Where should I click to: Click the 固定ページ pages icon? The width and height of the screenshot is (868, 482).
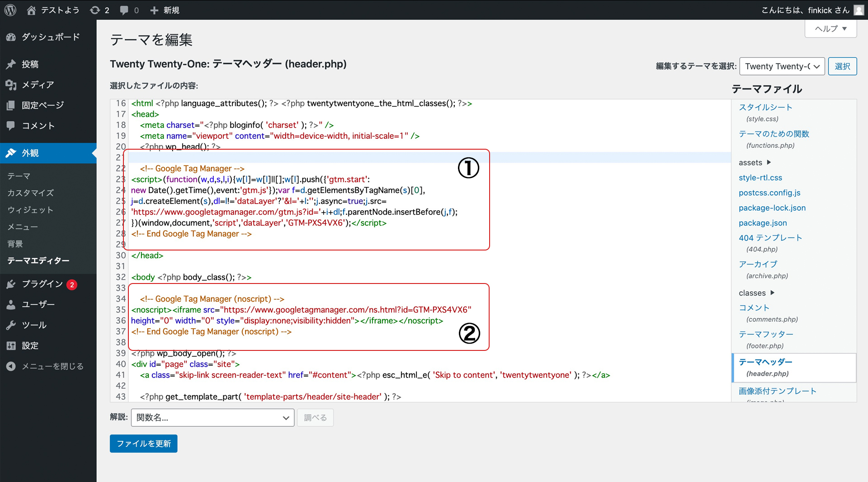(x=11, y=105)
